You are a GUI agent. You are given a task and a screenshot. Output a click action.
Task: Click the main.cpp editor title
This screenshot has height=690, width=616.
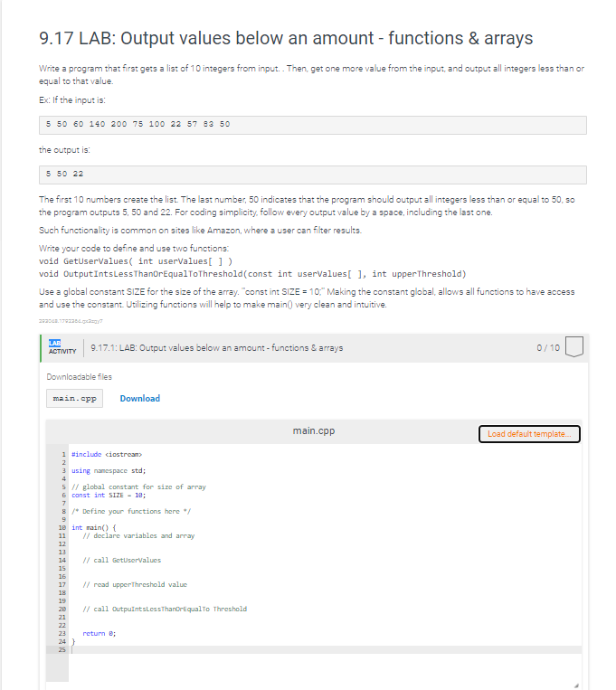(314, 430)
